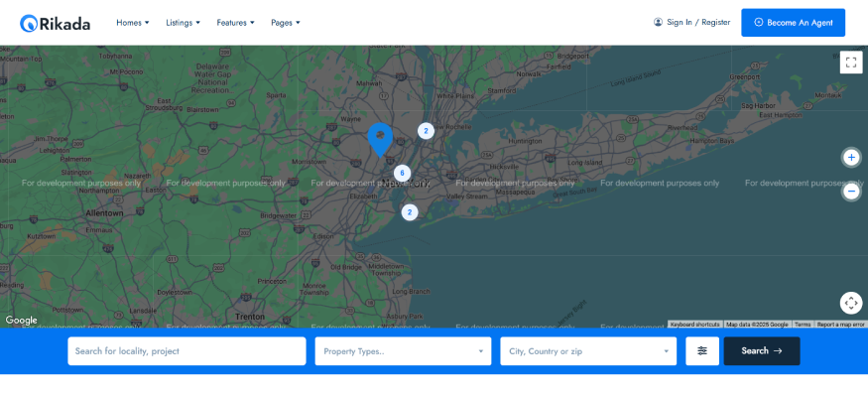
Task: Zoom in the map with plus button
Action: [x=850, y=157]
